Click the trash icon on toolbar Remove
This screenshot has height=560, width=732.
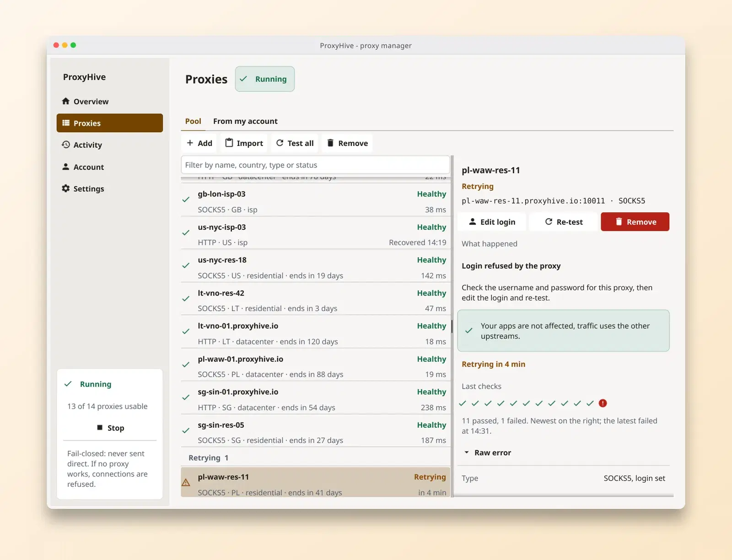click(x=330, y=143)
